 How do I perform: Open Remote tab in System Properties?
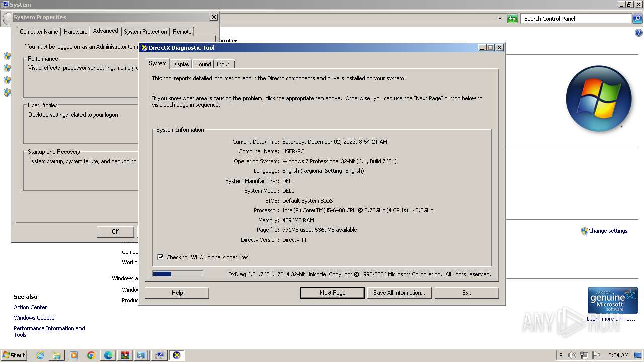pyautogui.click(x=182, y=32)
